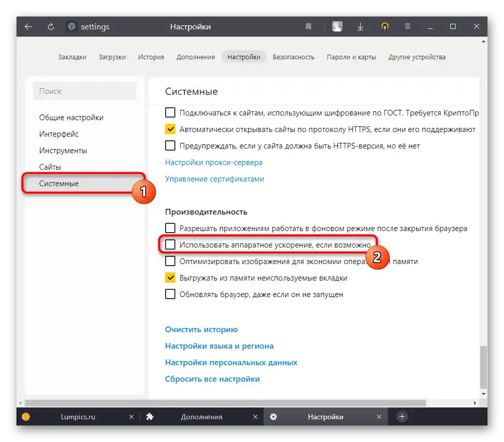Open Настройки персональных данных link
The width and height of the screenshot is (504, 442).
pos(231,362)
